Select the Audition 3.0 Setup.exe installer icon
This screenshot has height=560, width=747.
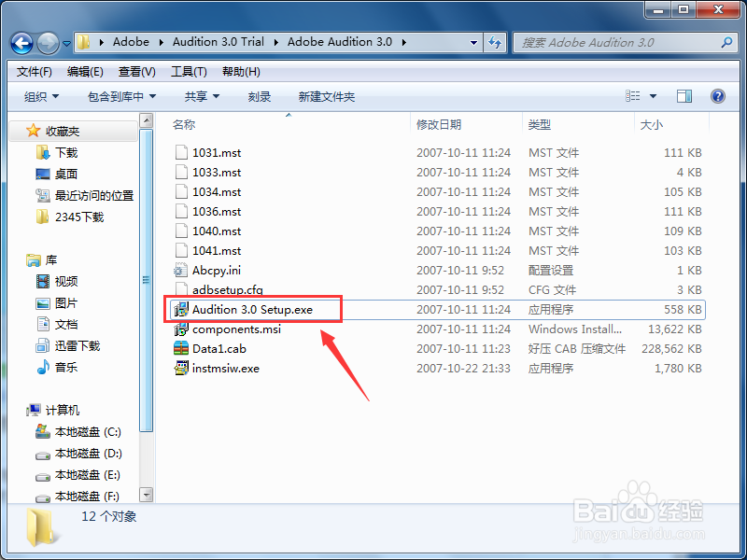pos(181,310)
